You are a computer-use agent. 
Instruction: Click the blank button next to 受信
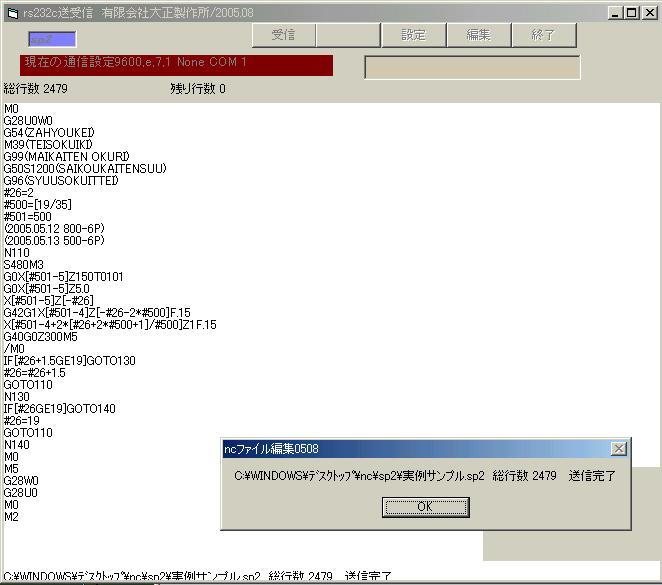347,35
